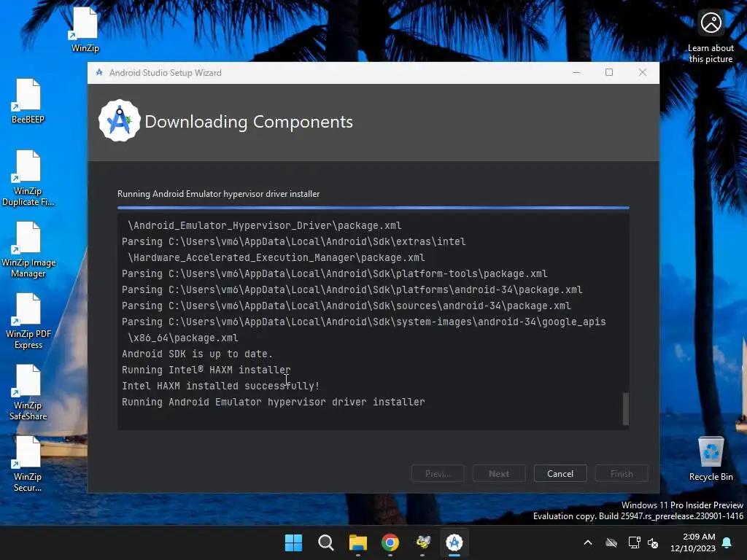Click status label above progress bar
The height and width of the screenshot is (560, 747).
tap(219, 194)
